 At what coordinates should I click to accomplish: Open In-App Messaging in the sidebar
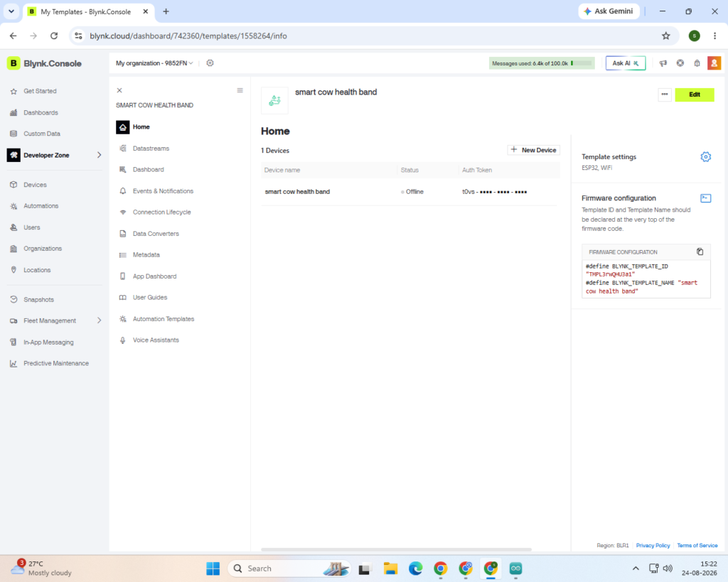pyautogui.click(x=48, y=343)
